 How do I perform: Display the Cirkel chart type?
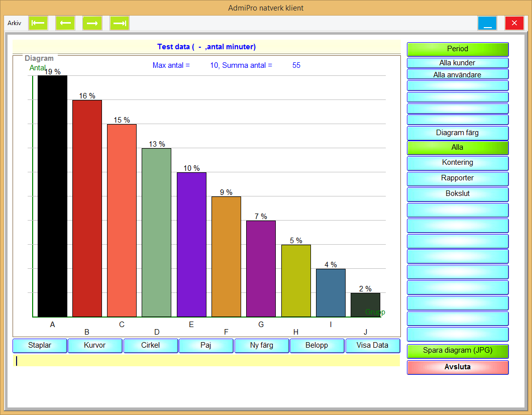pos(151,346)
